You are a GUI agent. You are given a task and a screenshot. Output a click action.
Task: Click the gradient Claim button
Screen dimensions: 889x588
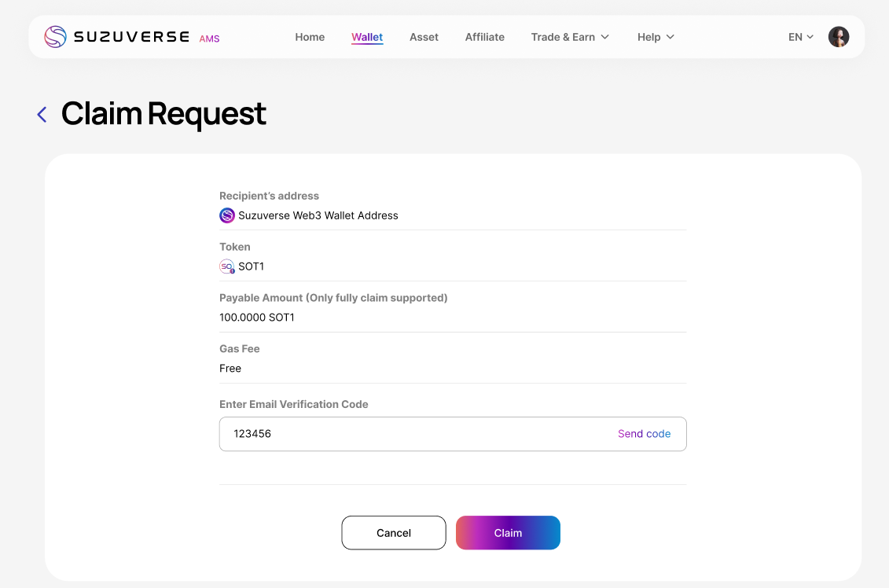(x=508, y=533)
